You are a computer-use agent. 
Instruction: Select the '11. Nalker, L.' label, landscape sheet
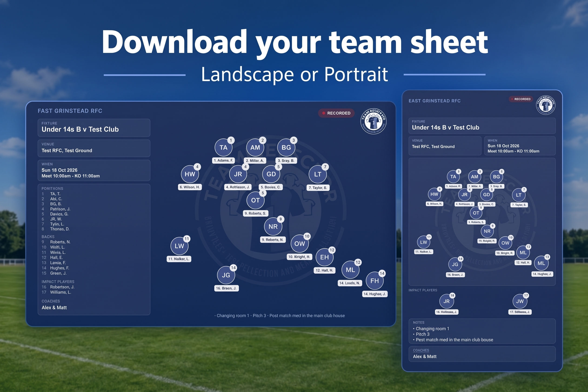(x=179, y=259)
